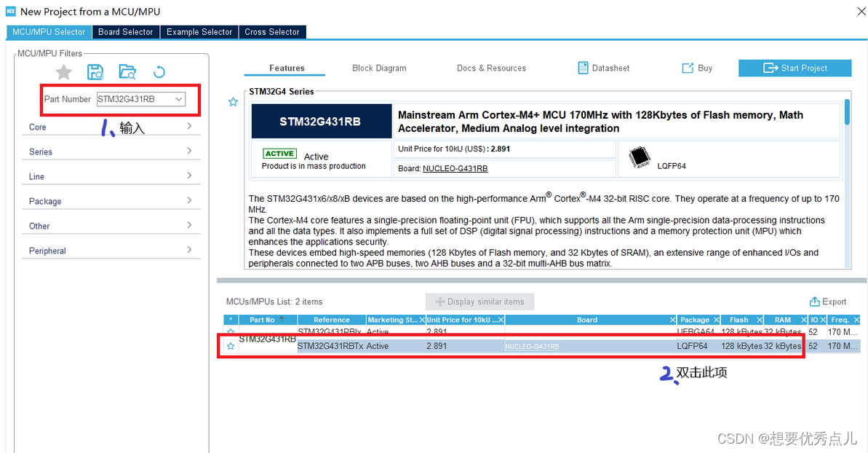Click the star column header in MCU list

pyautogui.click(x=231, y=320)
